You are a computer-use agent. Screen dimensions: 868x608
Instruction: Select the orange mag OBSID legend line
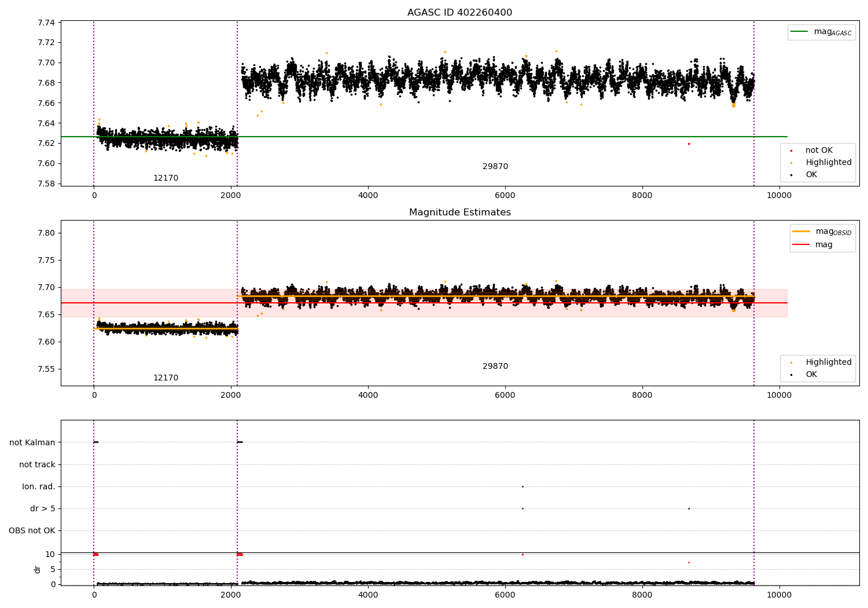(801, 232)
